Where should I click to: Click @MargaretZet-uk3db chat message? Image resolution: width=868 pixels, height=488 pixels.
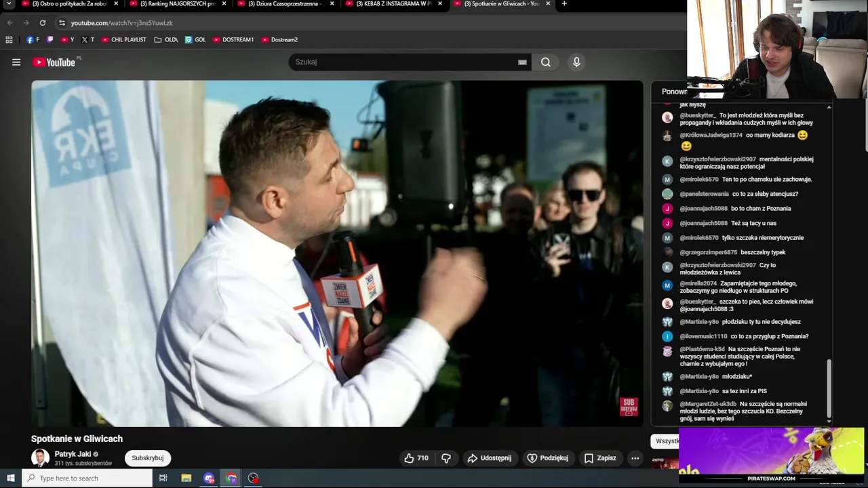point(742,411)
